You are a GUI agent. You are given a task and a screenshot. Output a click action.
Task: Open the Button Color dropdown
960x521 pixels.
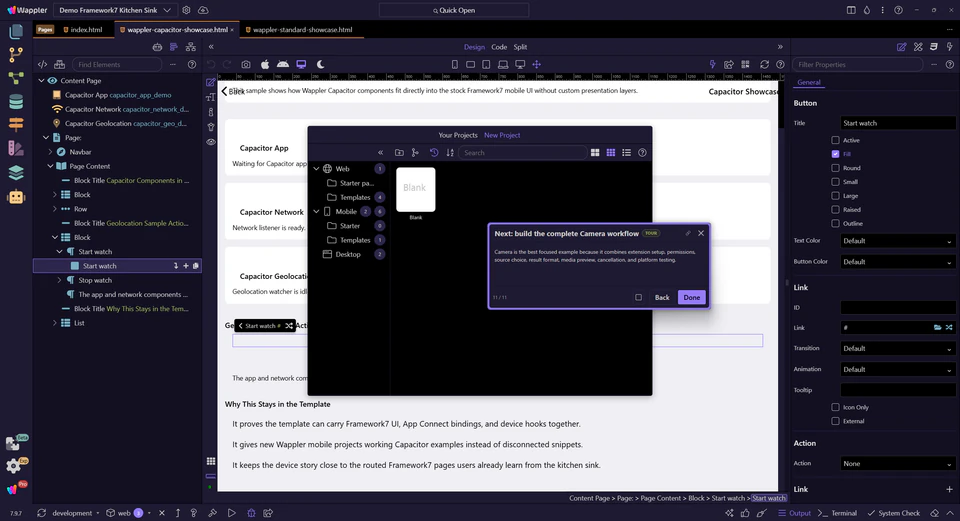click(898, 261)
